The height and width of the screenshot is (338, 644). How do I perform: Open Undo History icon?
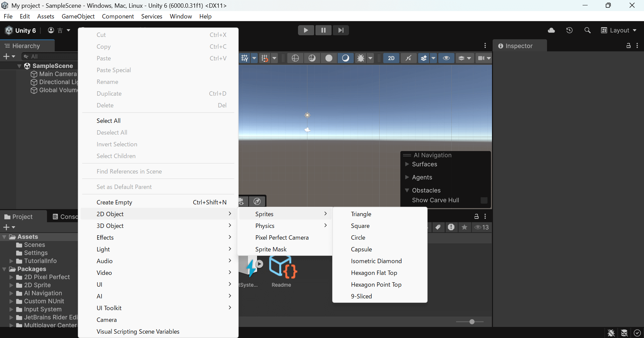tap(569, 30)
